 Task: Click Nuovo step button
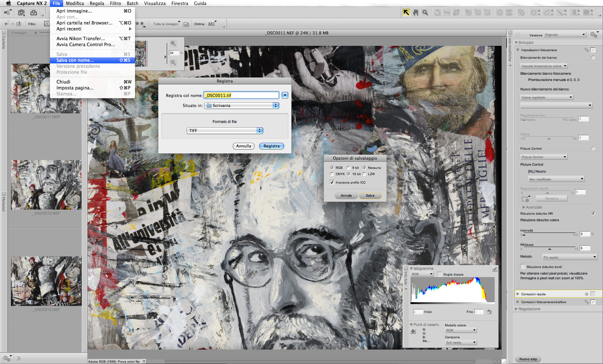(528, 359)
